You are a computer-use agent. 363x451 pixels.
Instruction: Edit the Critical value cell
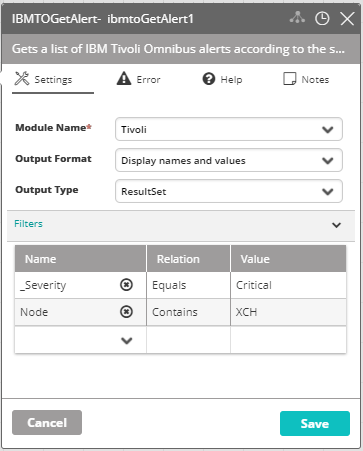tap(288, 285)
